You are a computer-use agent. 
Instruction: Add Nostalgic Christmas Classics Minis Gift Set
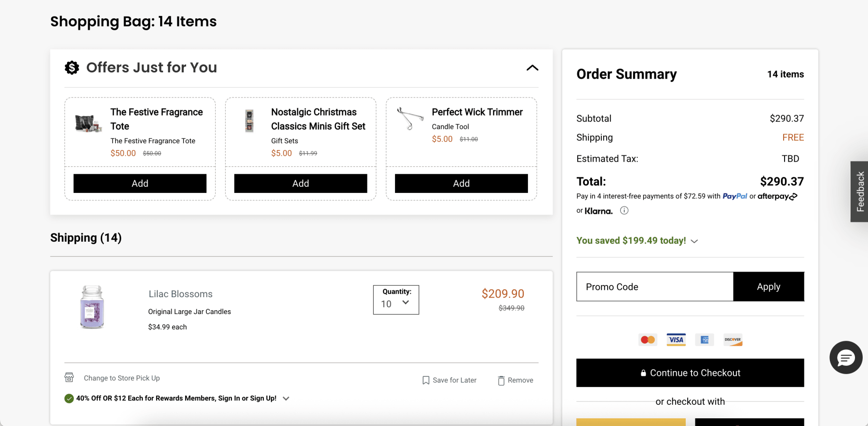pos(300,183)
